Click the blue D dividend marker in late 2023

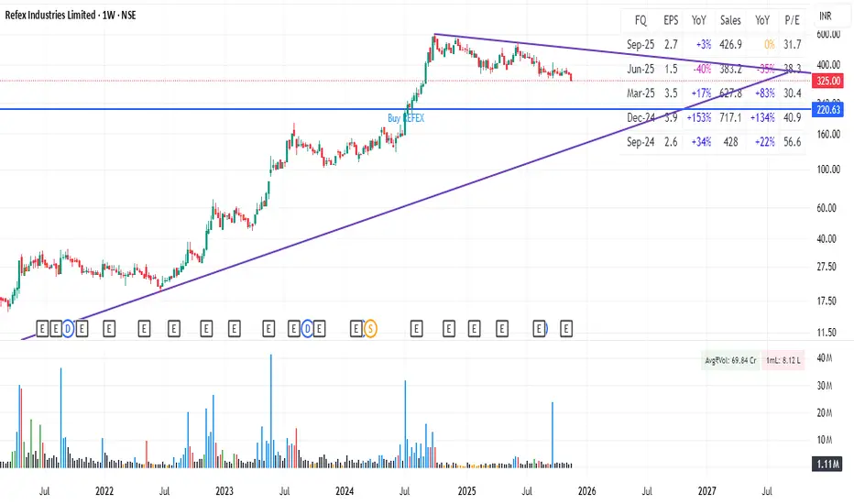click(x=307, y=329)
